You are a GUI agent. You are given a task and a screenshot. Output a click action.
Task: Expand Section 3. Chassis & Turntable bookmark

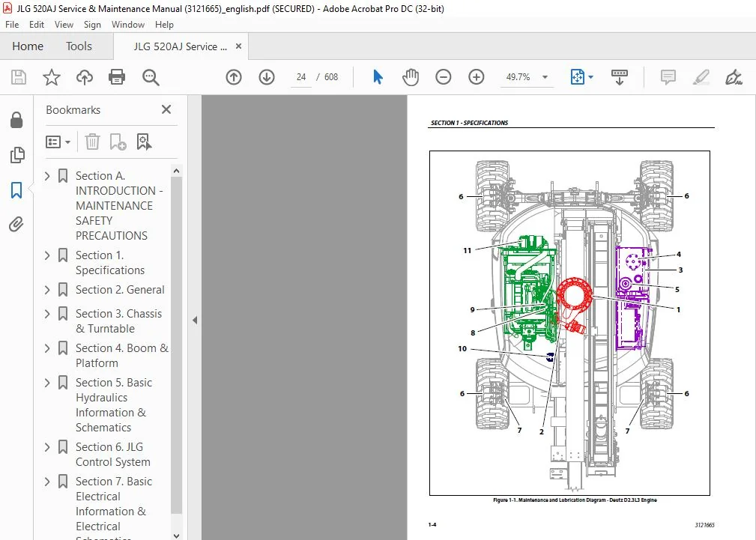point(47,314)
